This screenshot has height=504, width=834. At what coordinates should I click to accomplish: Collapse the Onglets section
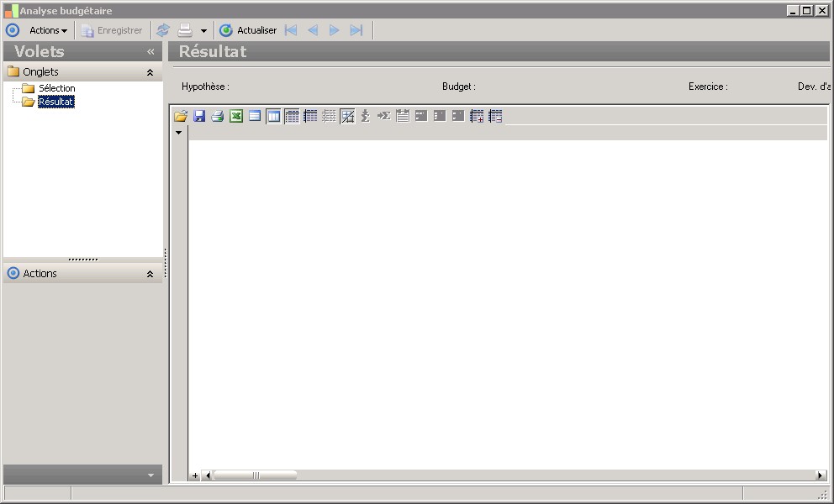[x=150, y=72]
